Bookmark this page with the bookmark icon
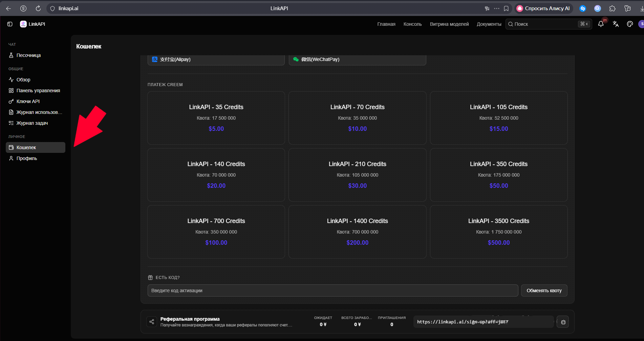The height and width of the screenshot is (341, 644). (506, 8)
